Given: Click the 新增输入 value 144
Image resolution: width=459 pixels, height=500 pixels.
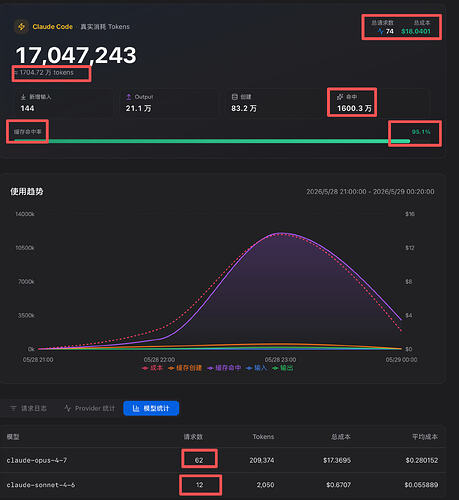Looking at the screenshot, I should 27,108.
